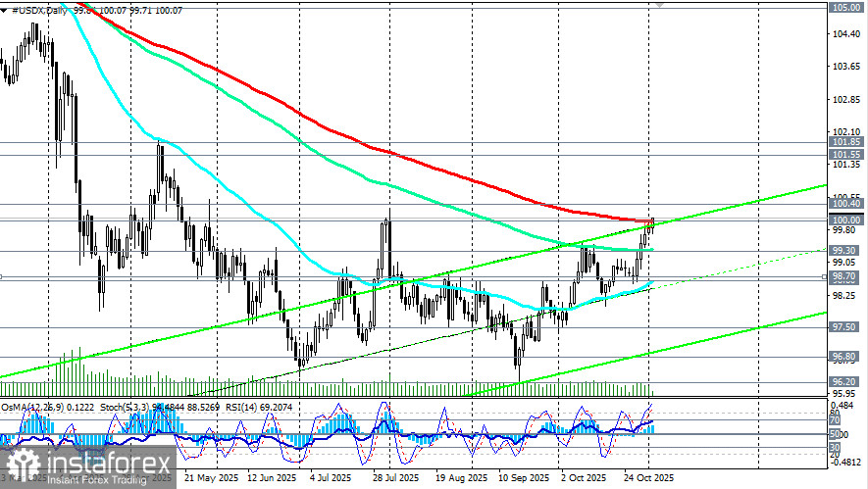Image resolution: width=868 pixels, height=489 pixels.
Task: Click the 95.95 price axis value
Action: 844,394
